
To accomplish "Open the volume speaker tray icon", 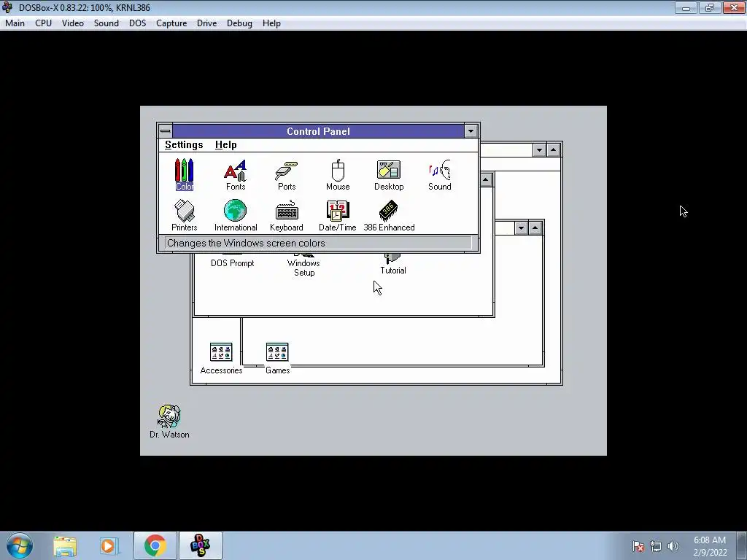I will point(673,546).
